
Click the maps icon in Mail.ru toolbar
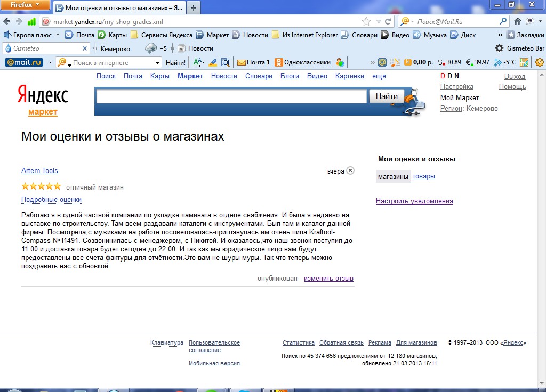(524, 62)
